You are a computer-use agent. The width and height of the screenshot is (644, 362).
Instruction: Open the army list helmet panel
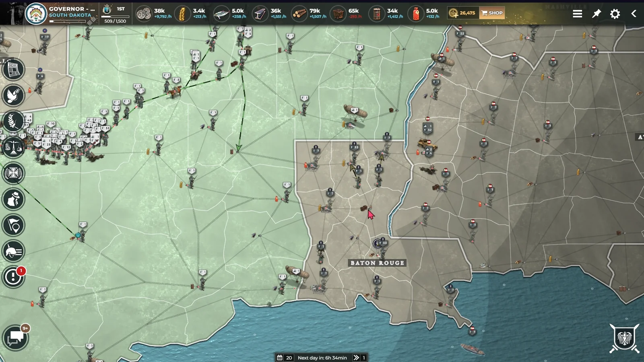coord(13,251)
